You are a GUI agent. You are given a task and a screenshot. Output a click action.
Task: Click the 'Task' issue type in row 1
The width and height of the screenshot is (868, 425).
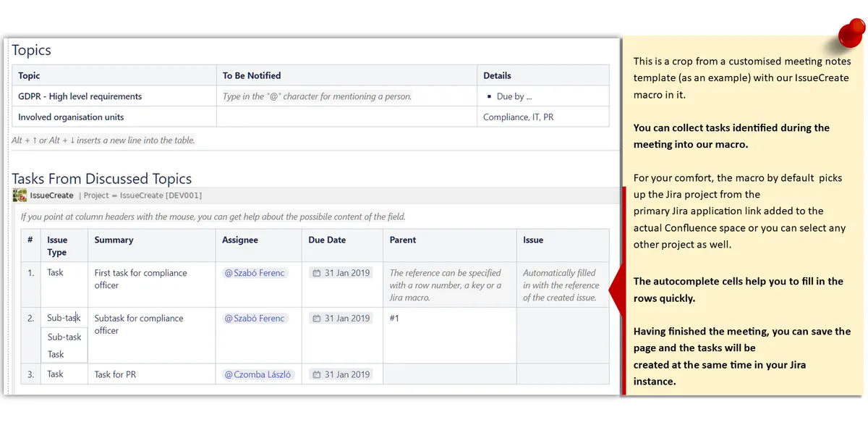point(56,273)
